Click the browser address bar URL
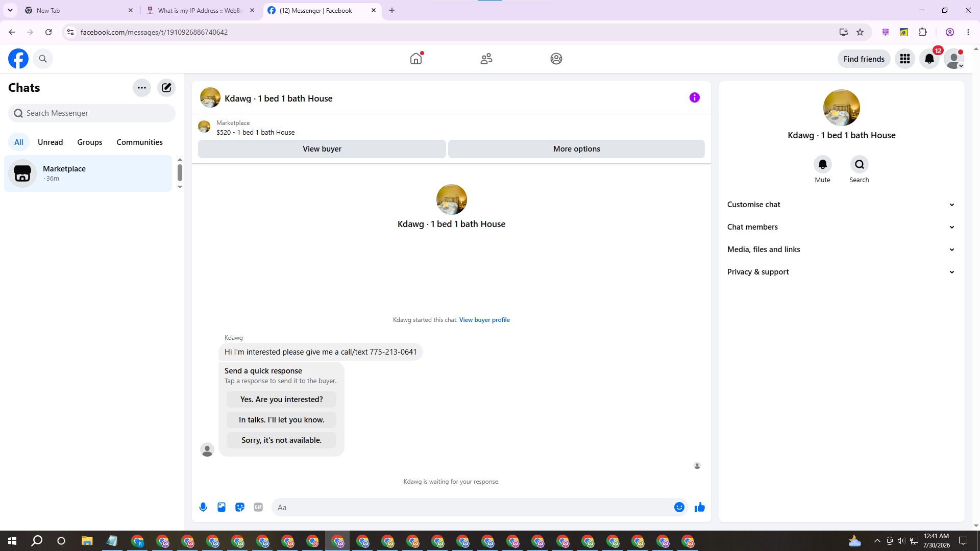The image size is (980, 551). click(154, 32)
